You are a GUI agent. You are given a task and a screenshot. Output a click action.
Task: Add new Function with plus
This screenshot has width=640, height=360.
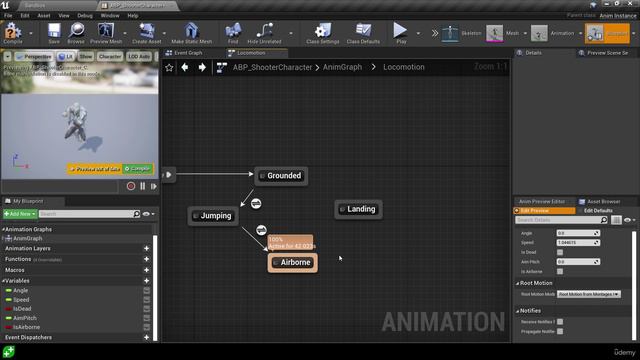pyautogui.click(x=147, y=259)
